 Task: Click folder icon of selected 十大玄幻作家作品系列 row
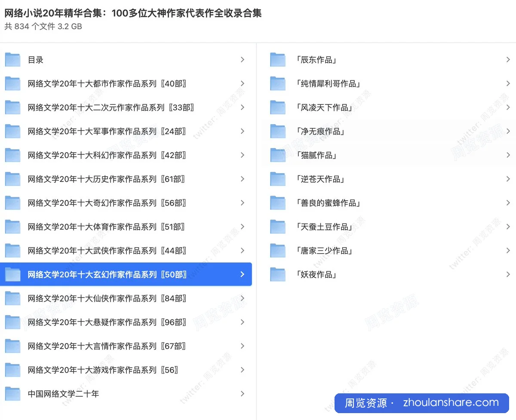tap(13, 274)
